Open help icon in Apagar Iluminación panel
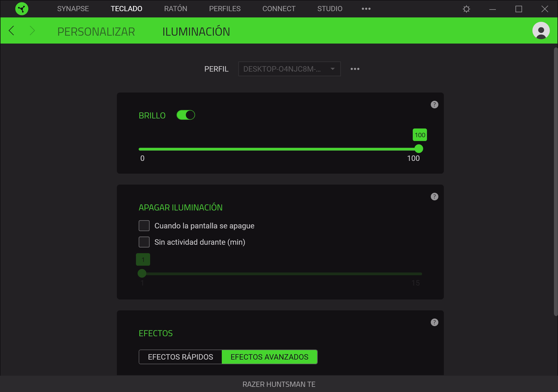This screenshot has width=558, height=392. 434,197
